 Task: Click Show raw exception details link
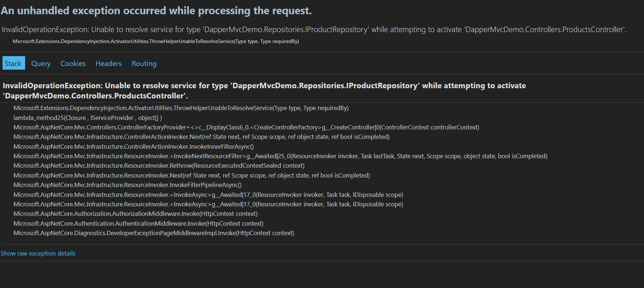pos(38,253)
